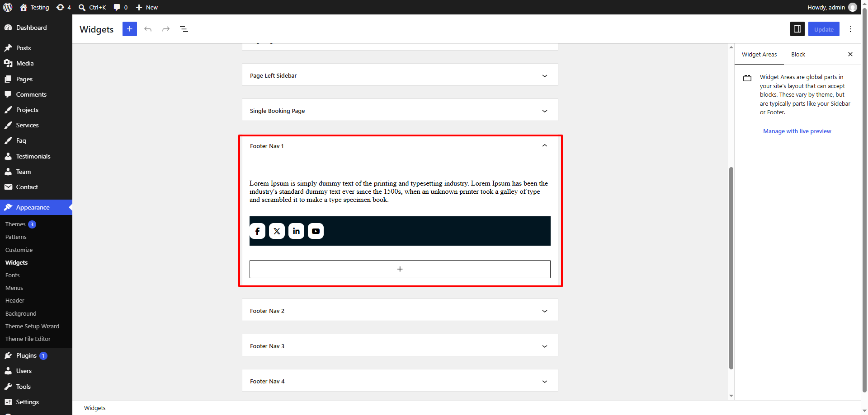868x415 pixels.
Task: Switch to Widget Areas tab
Action: pos(759,54)
